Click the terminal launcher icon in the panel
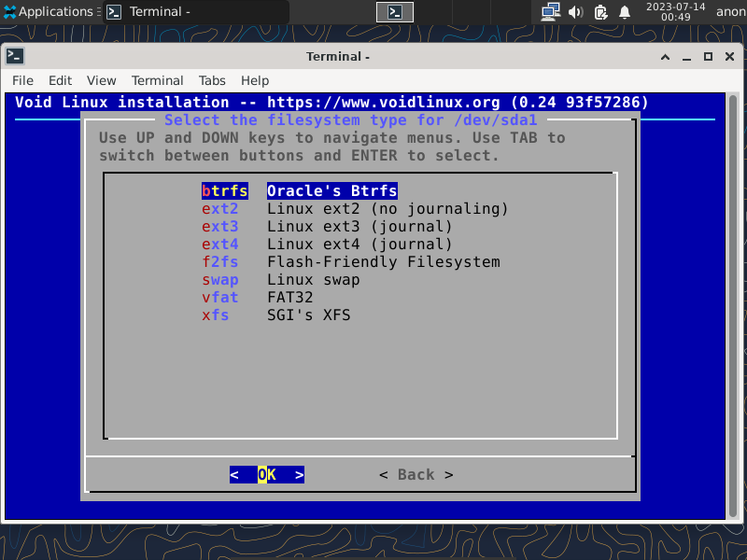 tap(394, 12)
